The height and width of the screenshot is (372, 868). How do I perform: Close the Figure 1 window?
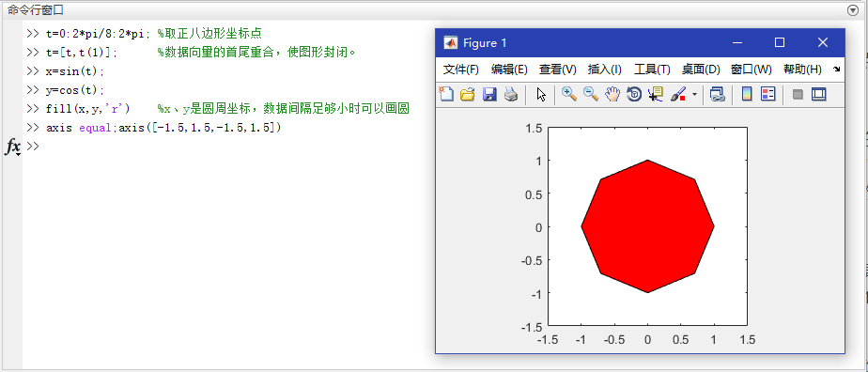tap(823, 42)
